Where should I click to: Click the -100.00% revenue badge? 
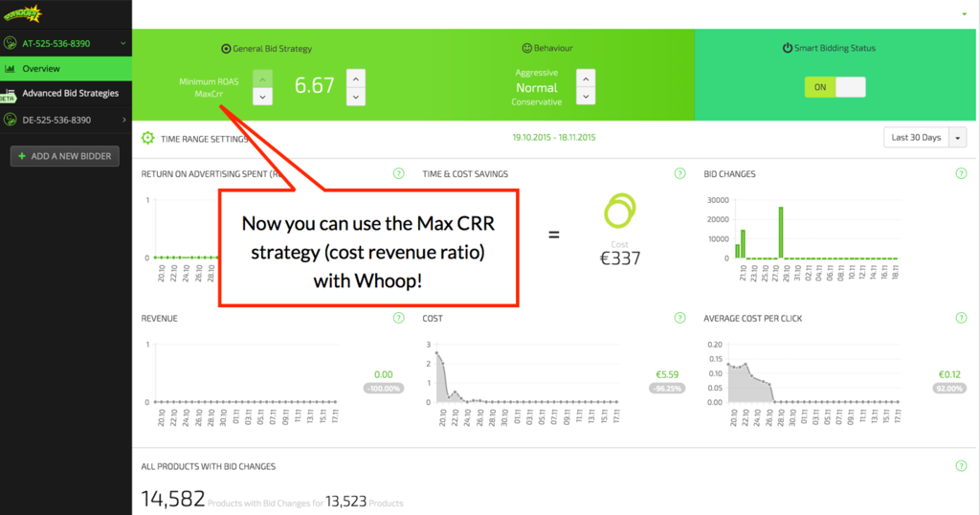click(x=383, y=388)
